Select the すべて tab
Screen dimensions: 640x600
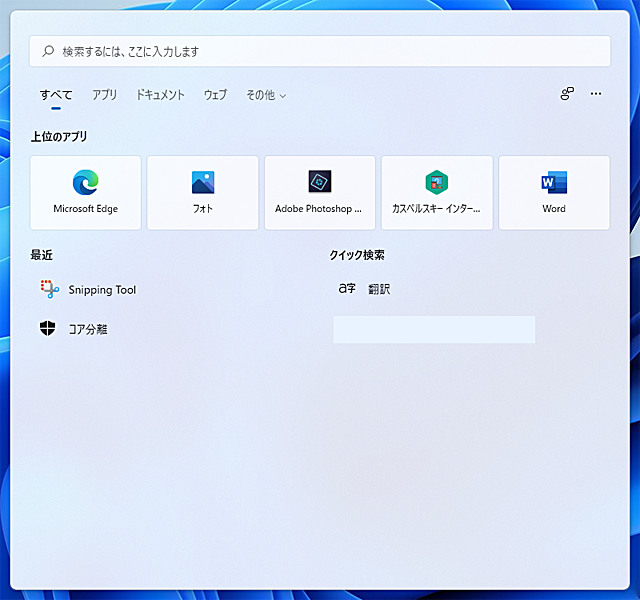tap(56, 95)
